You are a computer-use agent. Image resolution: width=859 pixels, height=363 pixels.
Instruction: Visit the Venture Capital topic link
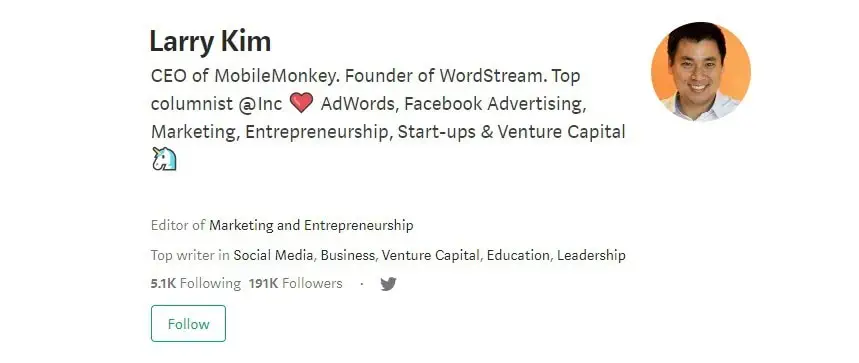coord(431,255)
